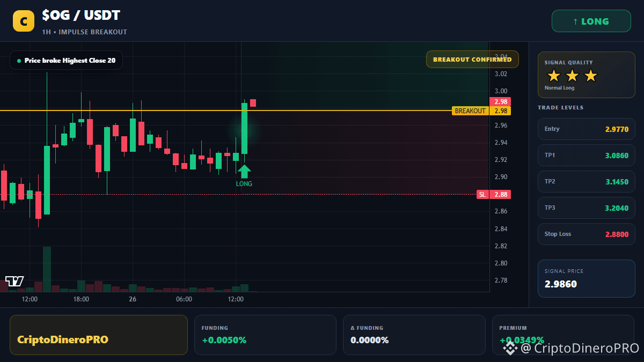Click the Premium +0.0349% card

click(x=563, y=335)
